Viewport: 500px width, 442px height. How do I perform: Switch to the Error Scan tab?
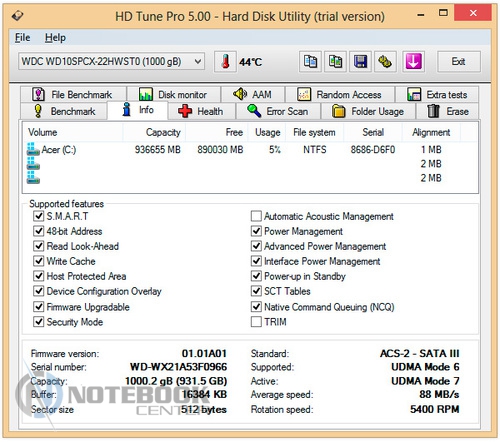point(278,111)
